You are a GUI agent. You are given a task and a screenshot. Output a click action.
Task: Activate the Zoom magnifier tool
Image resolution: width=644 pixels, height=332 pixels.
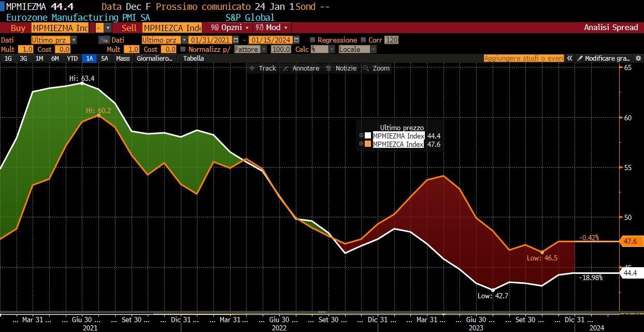pyautogui.click(x=376, y=68)
